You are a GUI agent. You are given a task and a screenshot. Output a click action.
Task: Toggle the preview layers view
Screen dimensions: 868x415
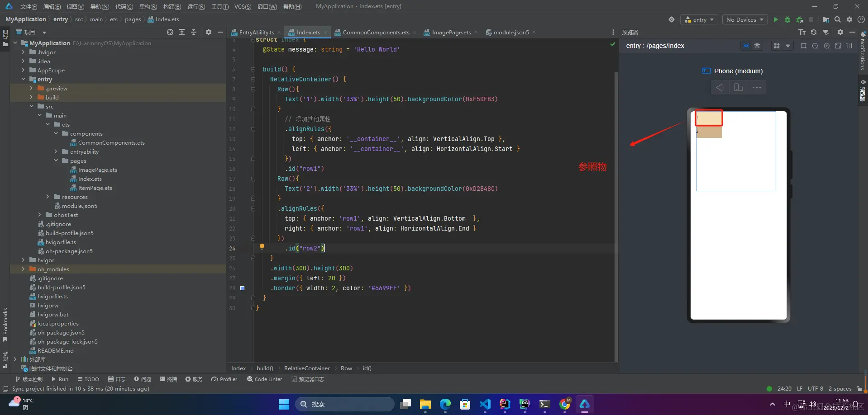coord(757,46)
